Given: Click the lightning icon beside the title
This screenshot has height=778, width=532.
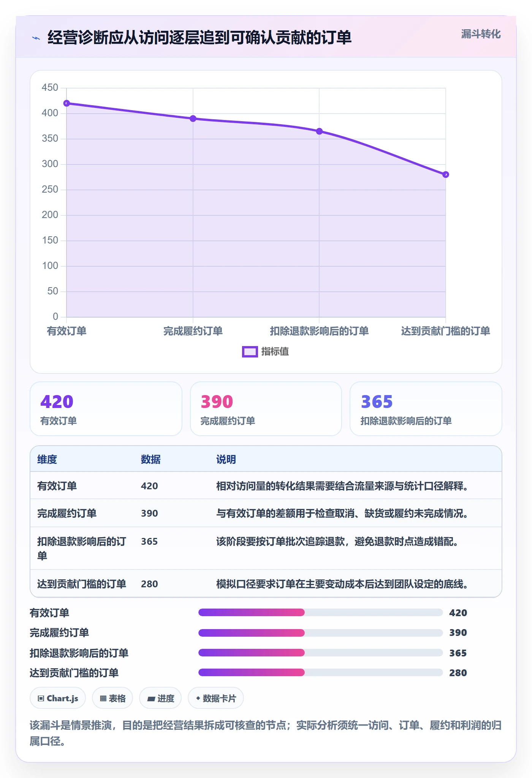Looking at the screenshot, I should pyautogui.click(x=36, y=38).
